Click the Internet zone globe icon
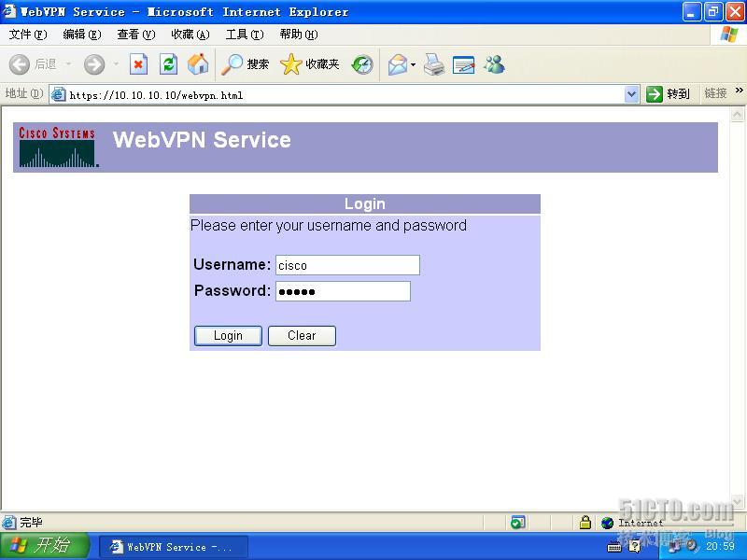Screen dimensions: 747x560 [607, 523]
